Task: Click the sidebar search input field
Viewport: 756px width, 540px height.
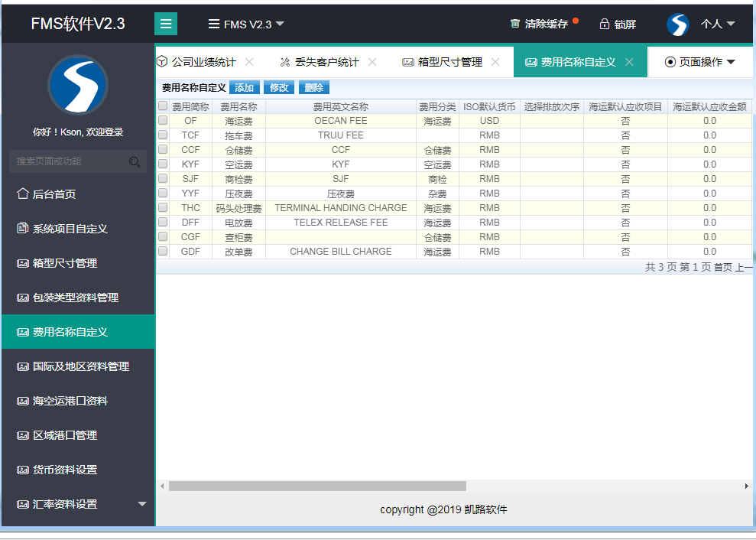Action: coord(69,161)
